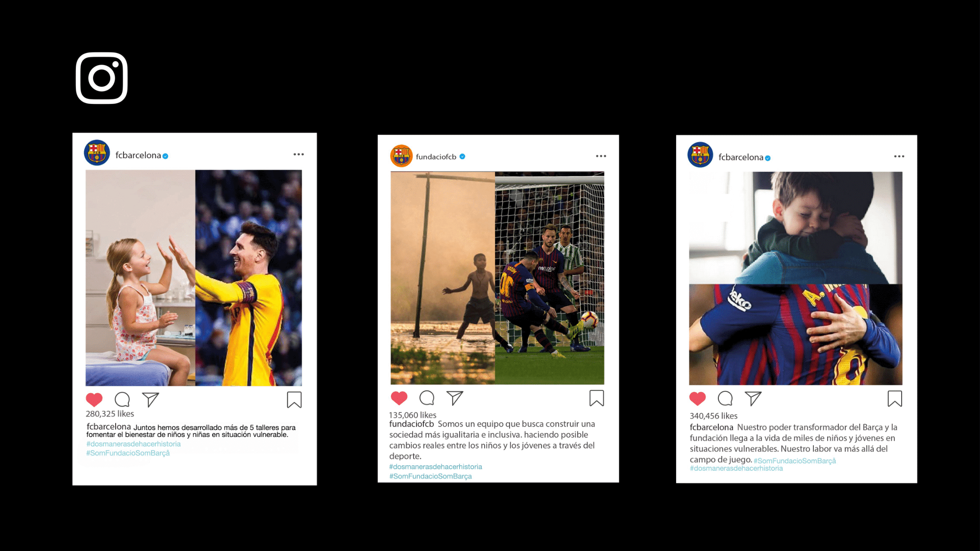Bookmark the girl high-five post

click(x=294, y=400)
